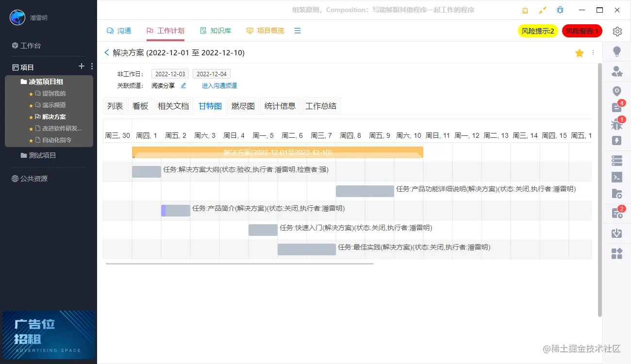
Task: Click the folder settings icon in right sidebar
Action: pyautogui.click(x=617, y=194)
